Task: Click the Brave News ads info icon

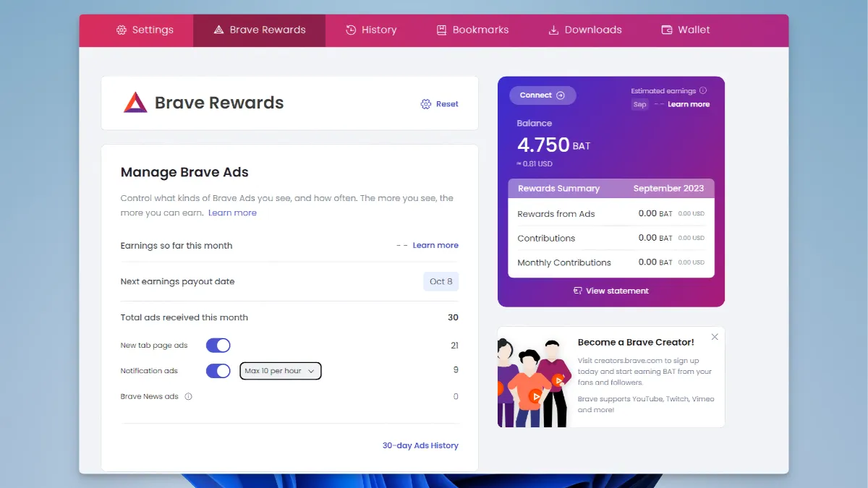Action: 189,397
